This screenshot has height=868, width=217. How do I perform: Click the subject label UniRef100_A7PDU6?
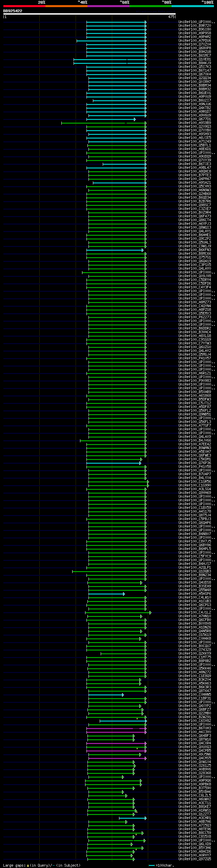point(195,41)
